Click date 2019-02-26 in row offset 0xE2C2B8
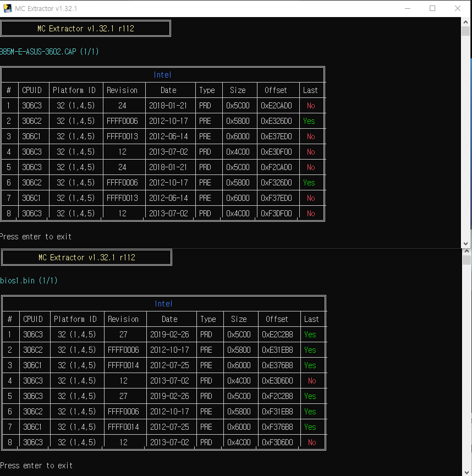 click(x=169, y=335)
